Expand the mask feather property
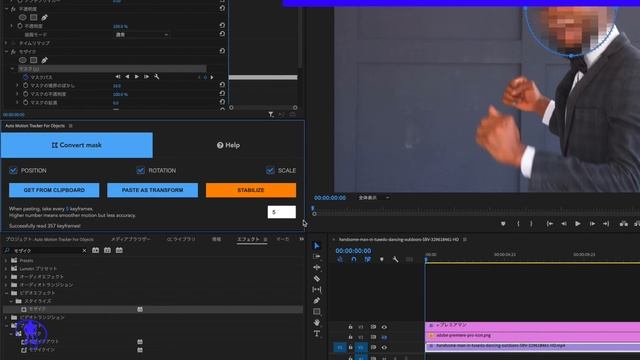The image size is (640, 360). pos(17,86)
